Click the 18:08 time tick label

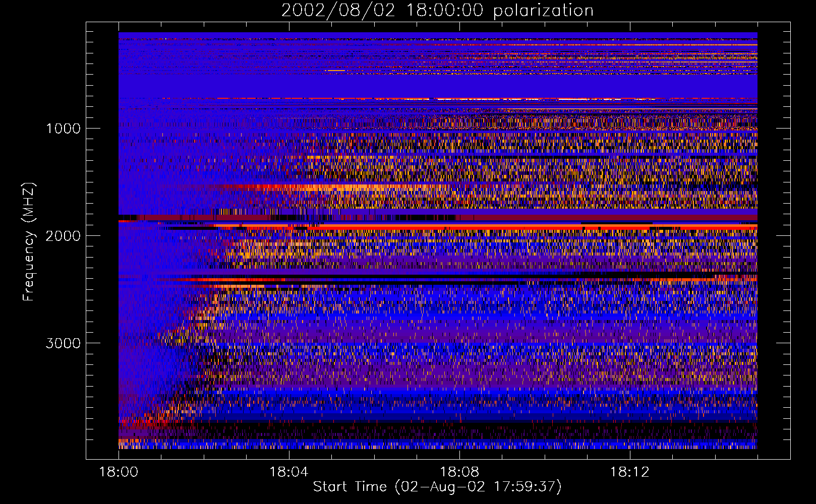click(459, 472)
